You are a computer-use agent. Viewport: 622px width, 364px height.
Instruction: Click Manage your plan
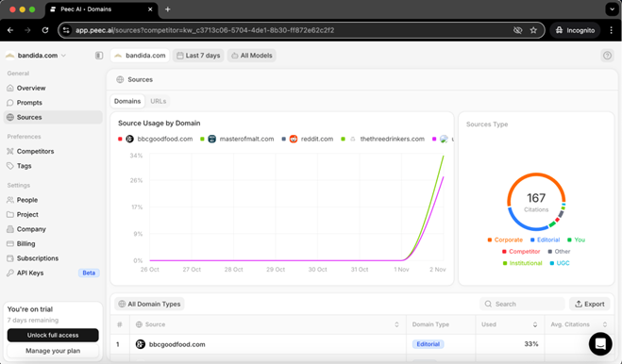click(x=53, y=351)
